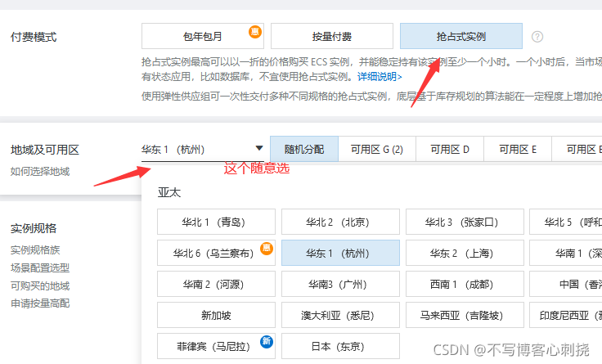Choose region 马来西亚 (吉隆坡)

[465, 315]
